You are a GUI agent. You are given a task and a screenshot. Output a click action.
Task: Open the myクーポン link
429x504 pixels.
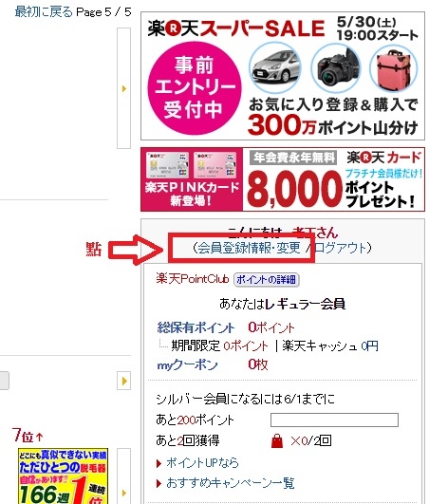[187, 364]
